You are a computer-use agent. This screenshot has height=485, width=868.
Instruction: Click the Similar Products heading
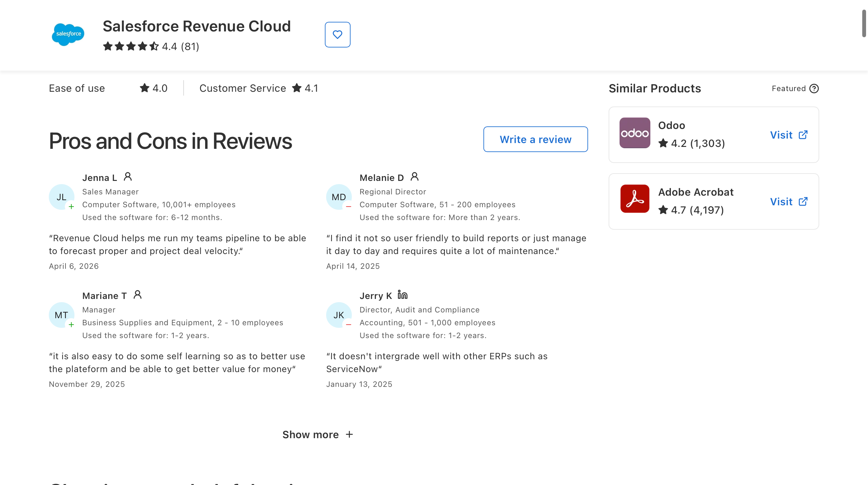pyautogui.click(x=655, y=88)
